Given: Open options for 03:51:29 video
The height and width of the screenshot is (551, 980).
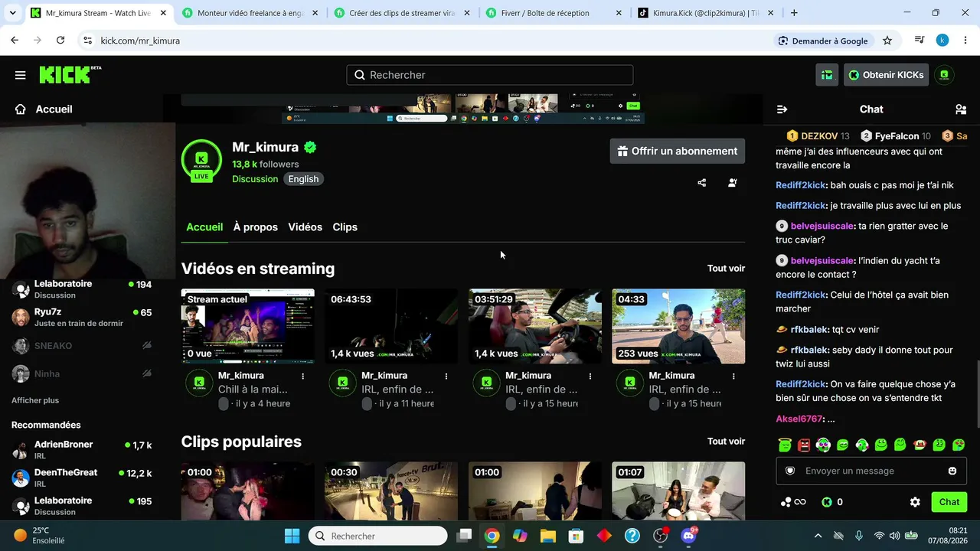Looking at the screenshot, I should click(x=590, y=376).
